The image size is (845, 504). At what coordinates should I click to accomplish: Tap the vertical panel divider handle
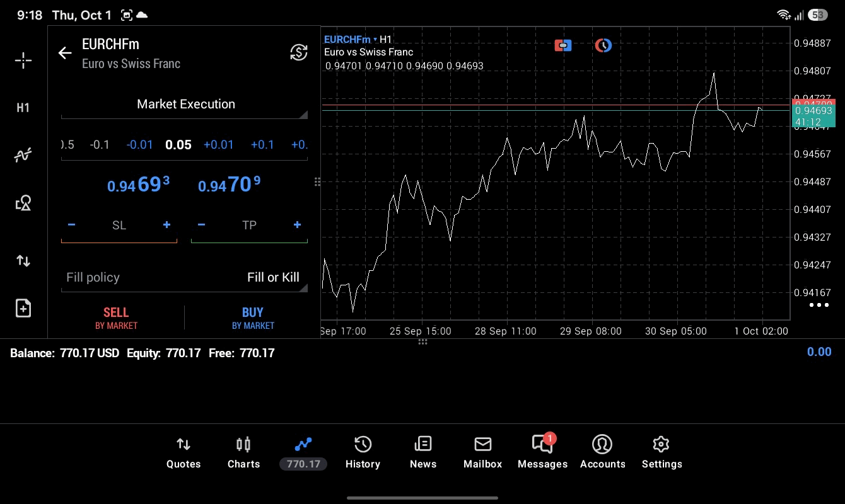tap(317, 182)
